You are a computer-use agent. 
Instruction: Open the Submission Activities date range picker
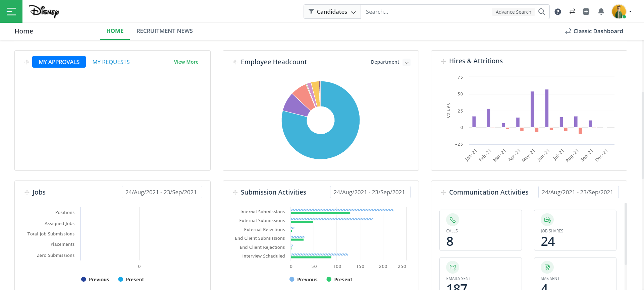pos(370,192)
